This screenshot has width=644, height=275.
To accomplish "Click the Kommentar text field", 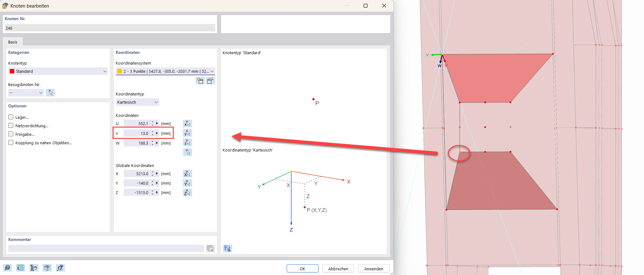I will pyautogui.click(x=106, y=249).
